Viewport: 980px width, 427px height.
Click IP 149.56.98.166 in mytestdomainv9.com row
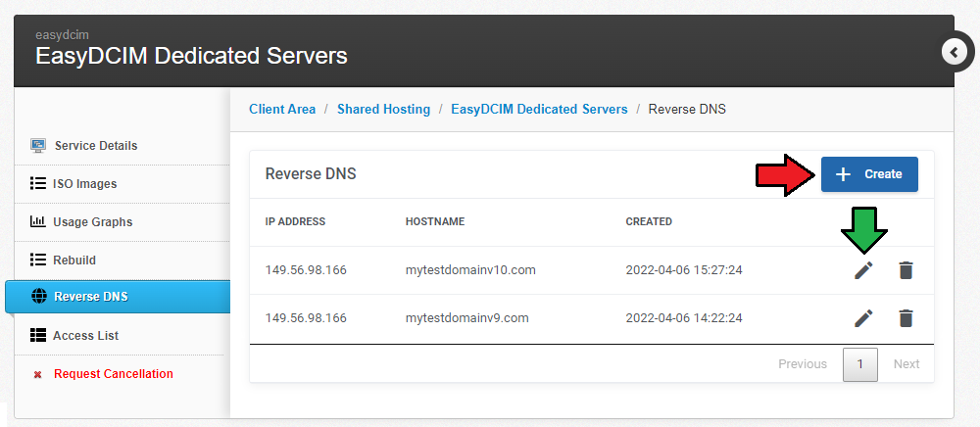[x=306, y=318]
